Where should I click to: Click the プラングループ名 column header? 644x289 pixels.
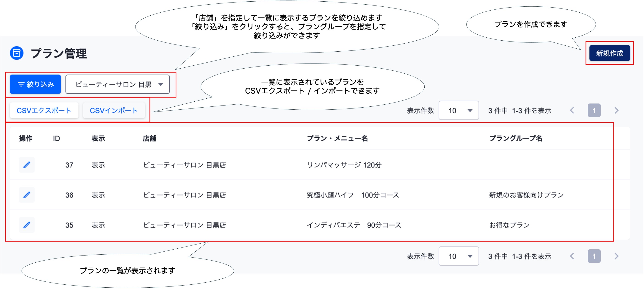click(516, 138)
